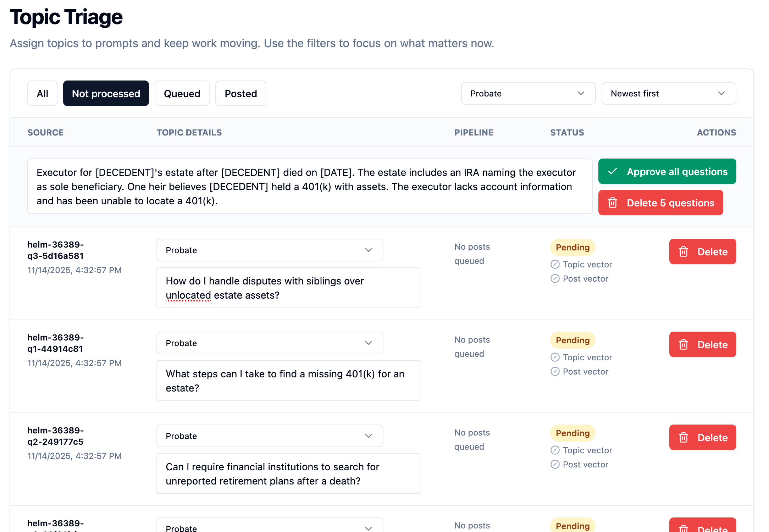Click the trash icon on Delete for q3-5d16a581 row

pyautogui.click(x=684, y=251)
